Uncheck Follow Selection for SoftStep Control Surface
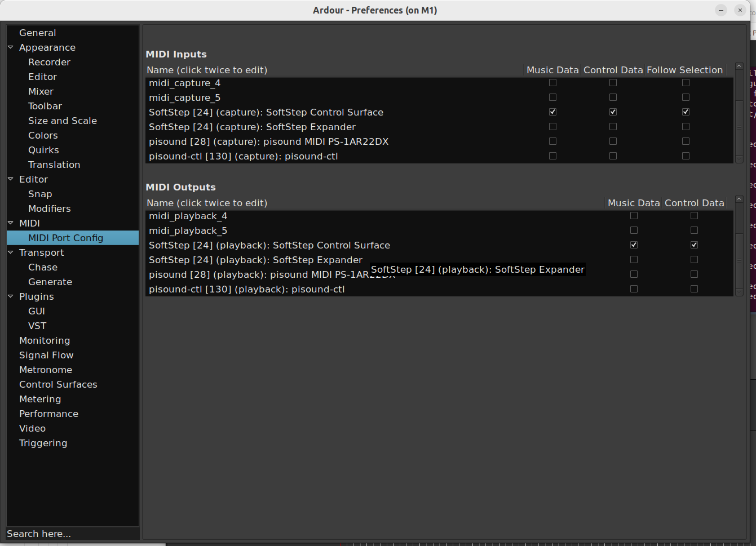This screenshot has height=546, width=756. 686,112
